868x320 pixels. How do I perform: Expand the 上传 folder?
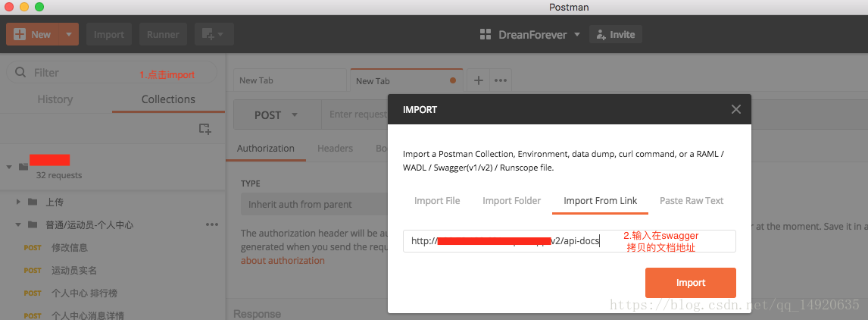click(x=18, y=202)
